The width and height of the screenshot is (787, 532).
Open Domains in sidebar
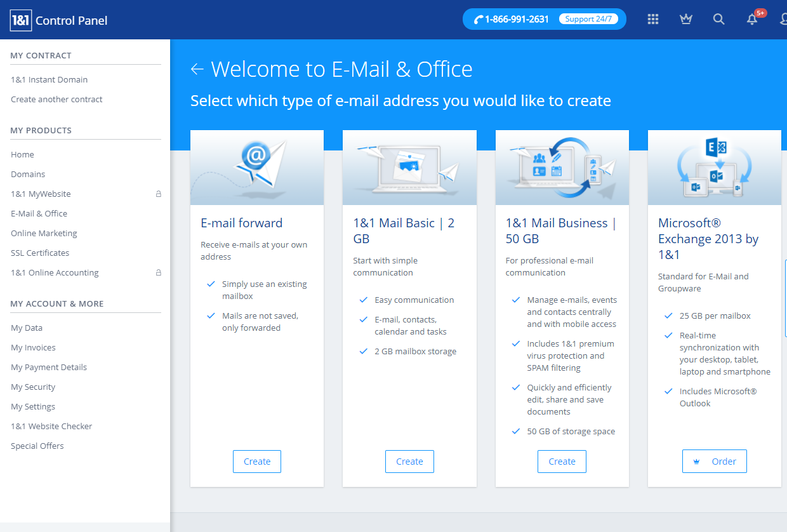pos(28,175)
